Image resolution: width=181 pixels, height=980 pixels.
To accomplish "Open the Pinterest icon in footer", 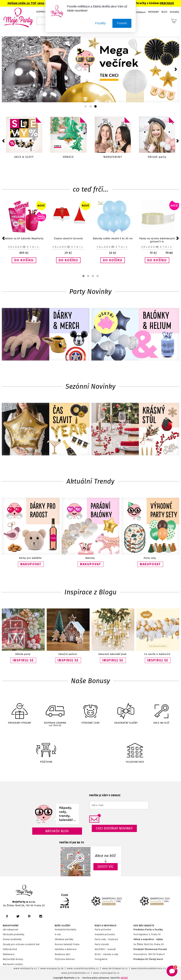I will coord(29,916).
